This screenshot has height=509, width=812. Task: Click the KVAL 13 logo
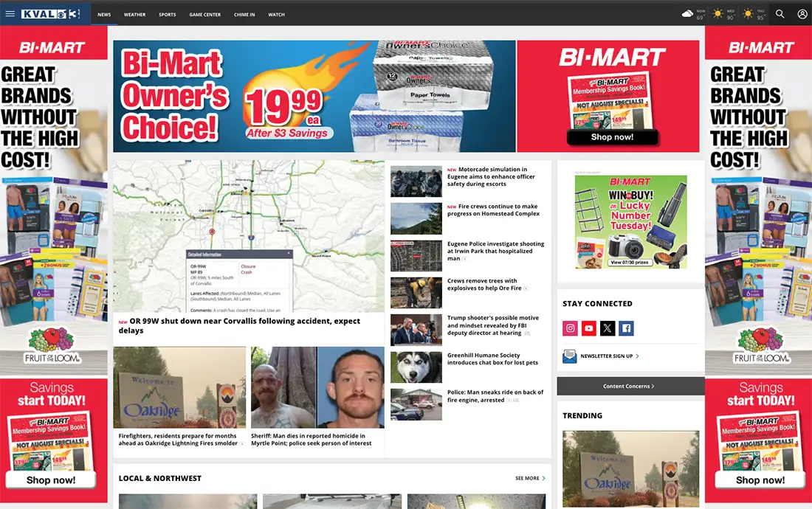[51, 14]
